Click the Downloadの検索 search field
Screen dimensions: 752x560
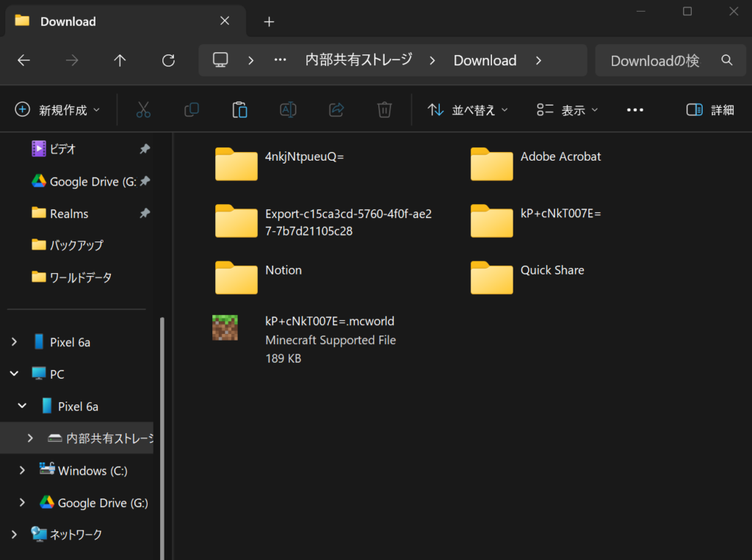click(x=657, y=61)
